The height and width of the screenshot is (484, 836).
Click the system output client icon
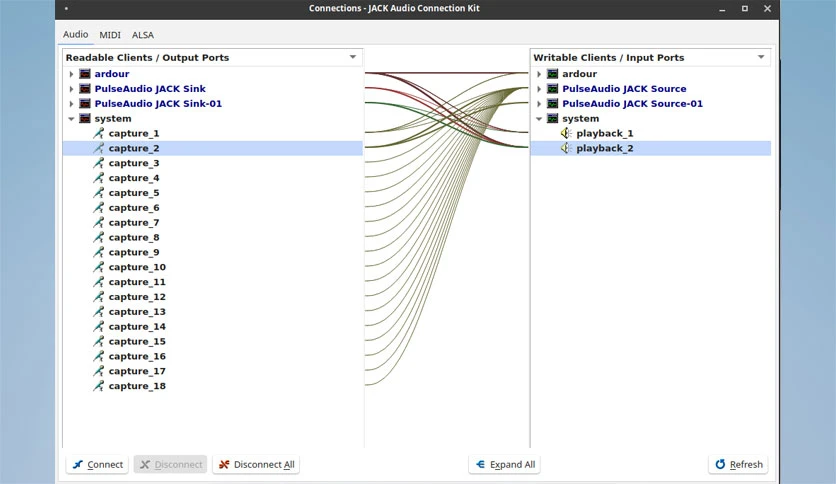[x=85, y=118]
